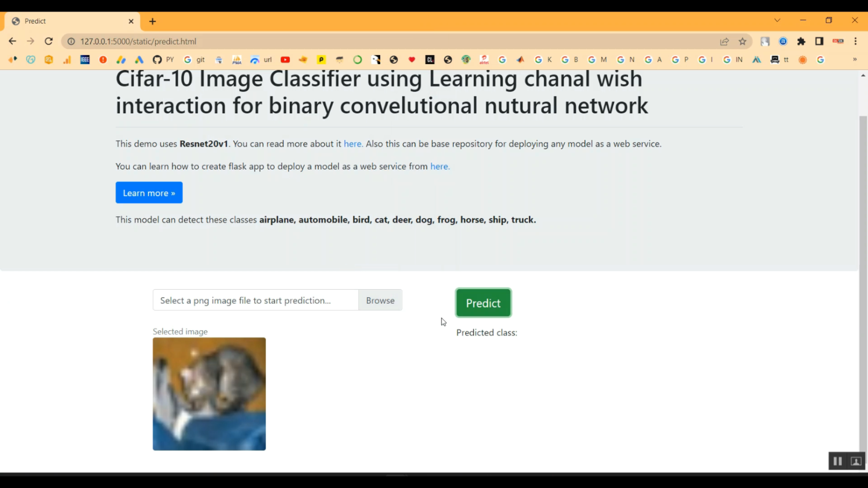Open the Google Ads bookmark
Screen dimensions: 868x488
[139, 60]
